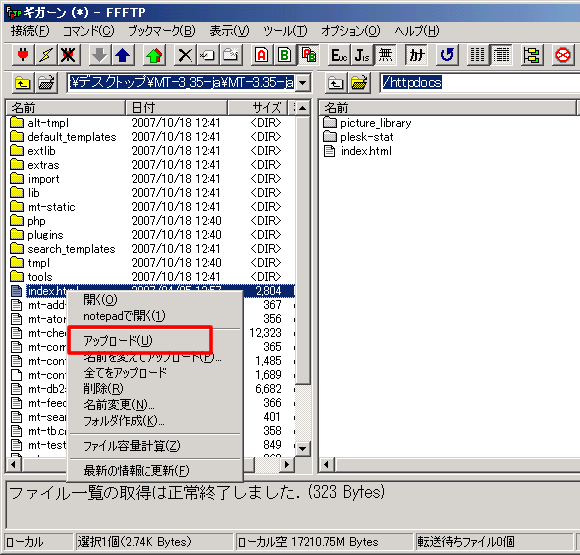Open the ヘルプ(H) menu
The width and height of the screenshot is (580, 555).
tap(417, 31)
